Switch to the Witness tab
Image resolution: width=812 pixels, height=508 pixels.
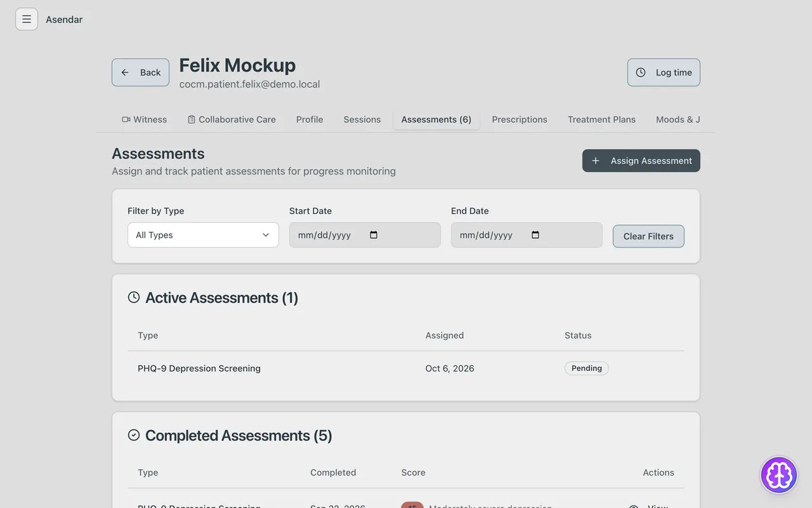(145, 119)
